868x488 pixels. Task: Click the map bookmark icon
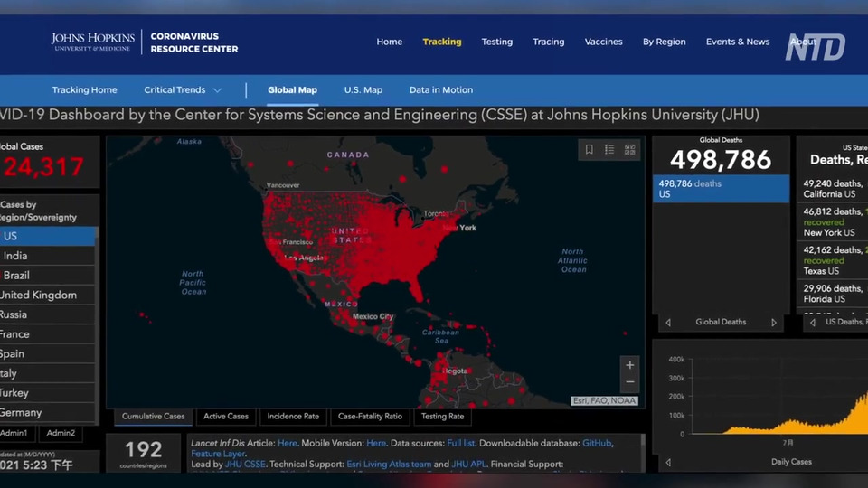coord(589,149)
